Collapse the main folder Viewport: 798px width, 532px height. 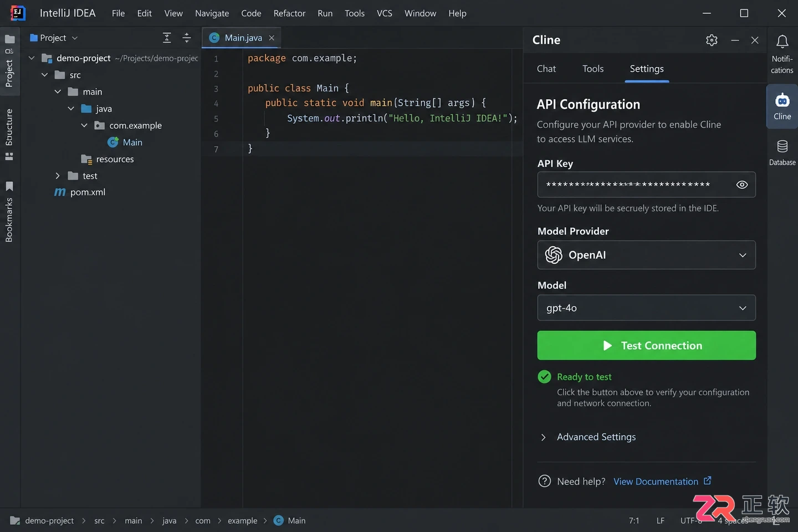coord(58,91)
